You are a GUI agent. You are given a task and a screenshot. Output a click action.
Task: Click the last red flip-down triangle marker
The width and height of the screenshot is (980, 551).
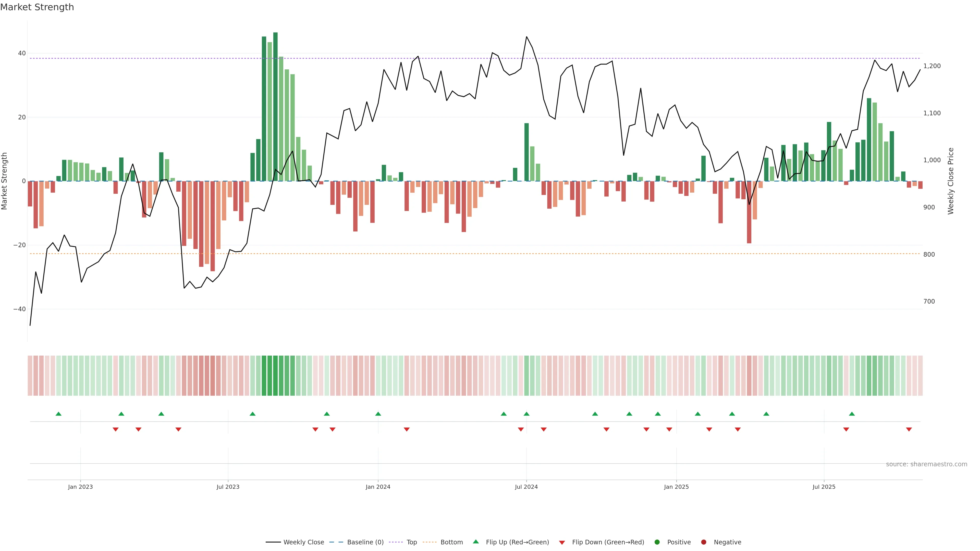coord(909,429)
